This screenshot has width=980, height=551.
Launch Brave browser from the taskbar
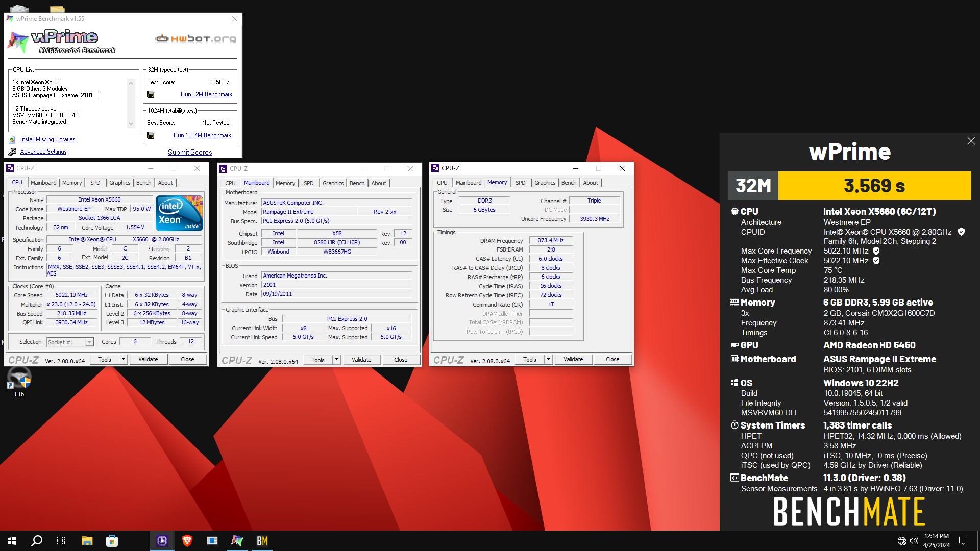point(187,541)
